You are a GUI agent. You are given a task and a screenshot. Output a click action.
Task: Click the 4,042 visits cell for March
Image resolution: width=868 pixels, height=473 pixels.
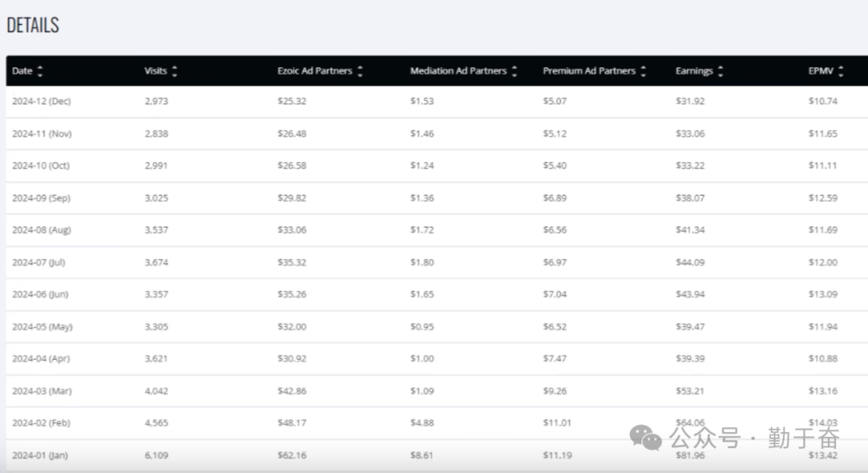coord(156,391)
